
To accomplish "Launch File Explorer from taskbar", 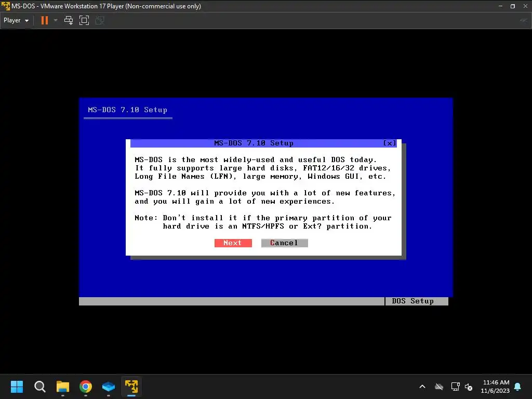I will 63,387.
